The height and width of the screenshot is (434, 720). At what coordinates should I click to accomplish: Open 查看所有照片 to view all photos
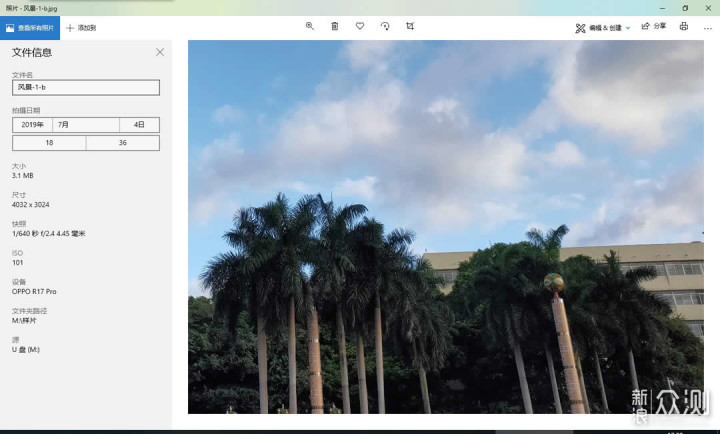tap(30, 27)
